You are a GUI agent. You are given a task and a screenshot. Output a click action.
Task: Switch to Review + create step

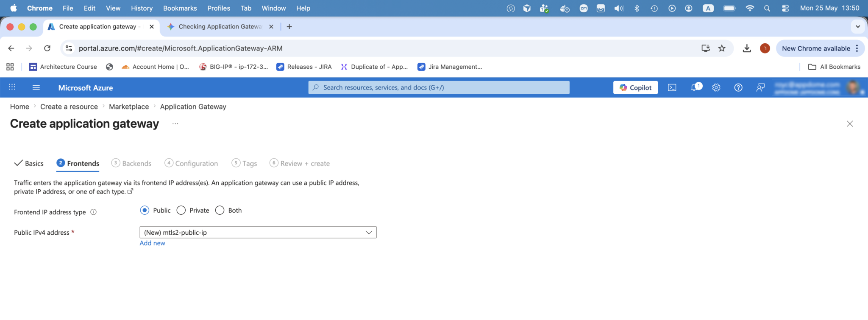(300, 163)
